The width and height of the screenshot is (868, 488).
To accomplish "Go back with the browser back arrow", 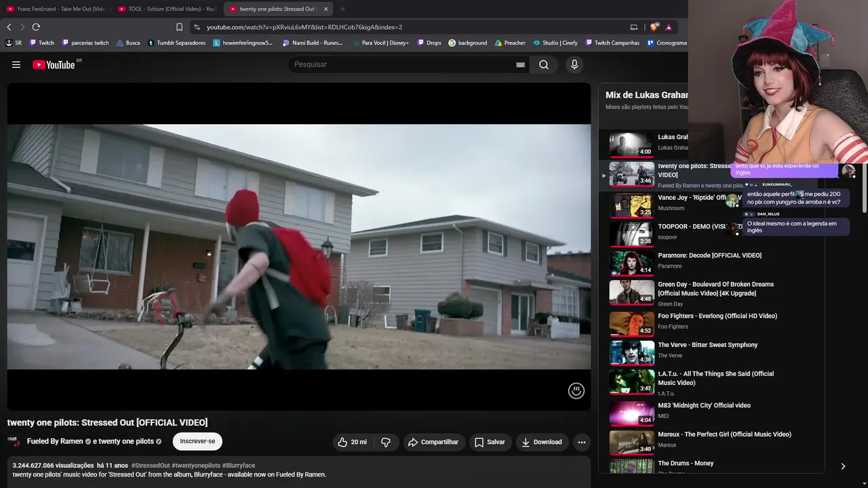I will tap(9, 27).
